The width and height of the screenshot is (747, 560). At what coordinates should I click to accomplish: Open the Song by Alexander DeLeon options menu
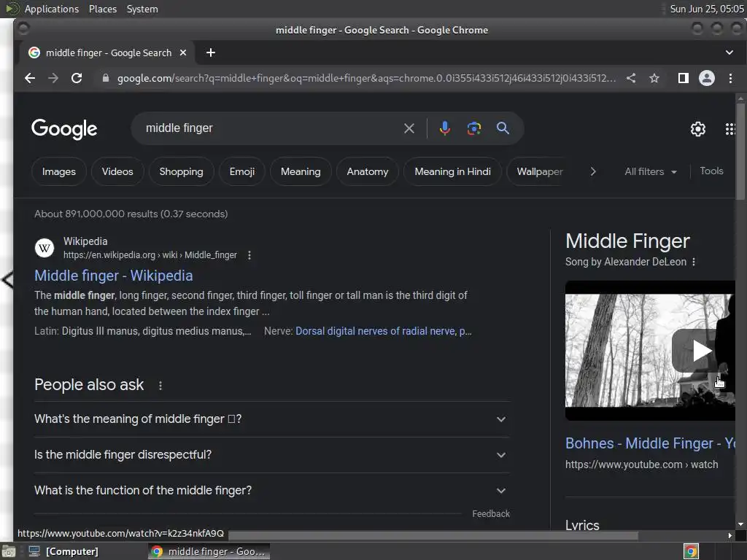pyautogui.click(x=694, y=262)
